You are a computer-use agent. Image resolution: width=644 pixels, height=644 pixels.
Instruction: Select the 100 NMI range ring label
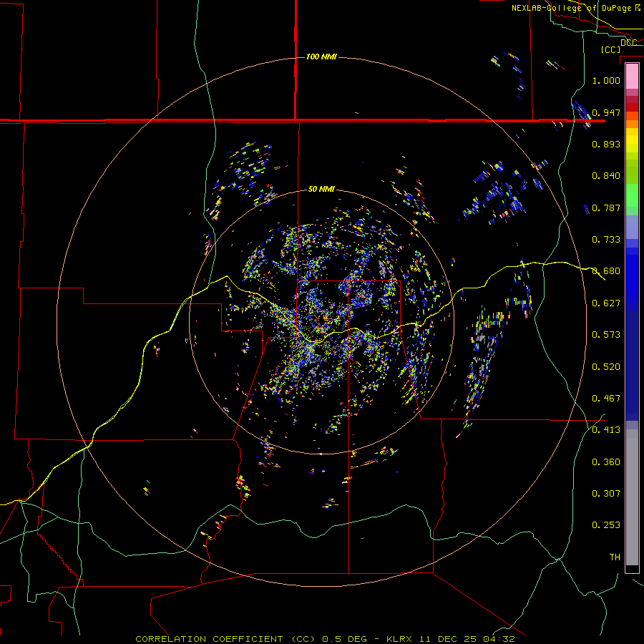pos(321,57)
